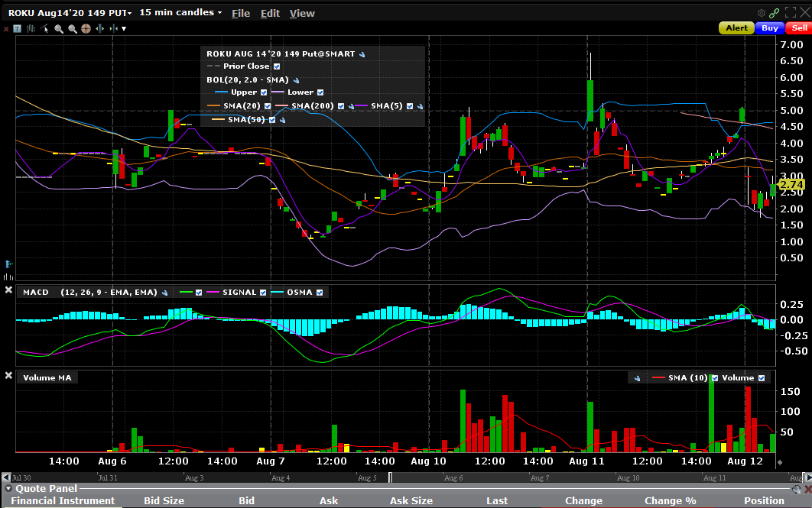Viewport: 812px width, 508px height.
Task: Click Position column header
Action: (x=765, y=501)
